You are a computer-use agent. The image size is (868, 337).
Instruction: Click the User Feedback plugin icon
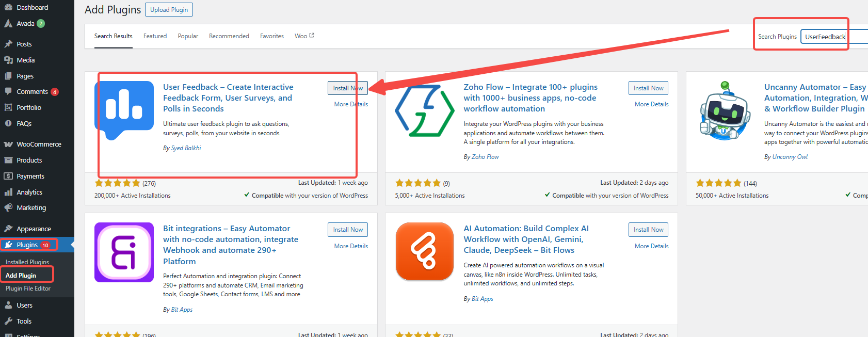(124, 110)
